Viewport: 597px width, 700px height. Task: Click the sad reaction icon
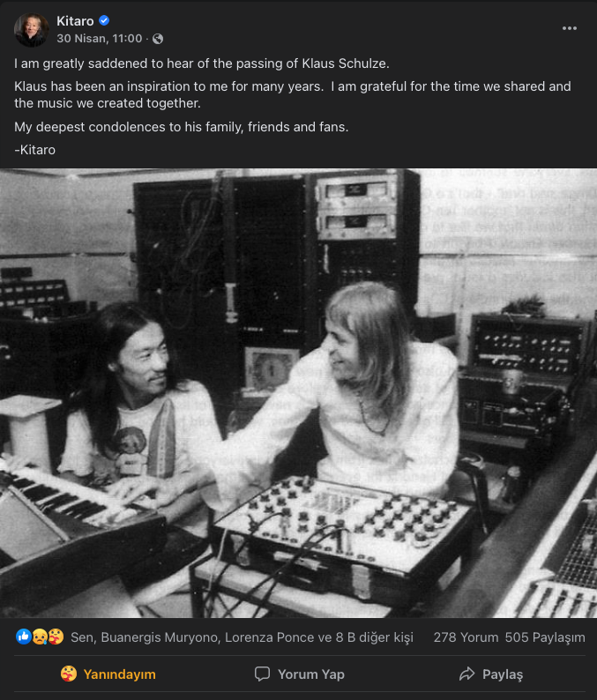click(40, 637)
